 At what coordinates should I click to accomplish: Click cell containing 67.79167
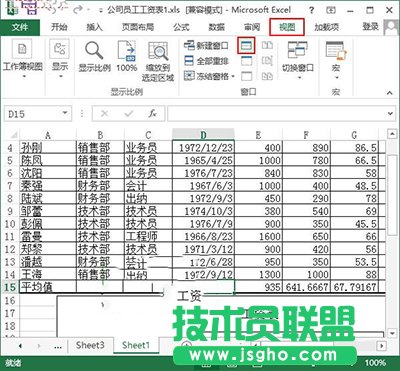coord(354,287)
